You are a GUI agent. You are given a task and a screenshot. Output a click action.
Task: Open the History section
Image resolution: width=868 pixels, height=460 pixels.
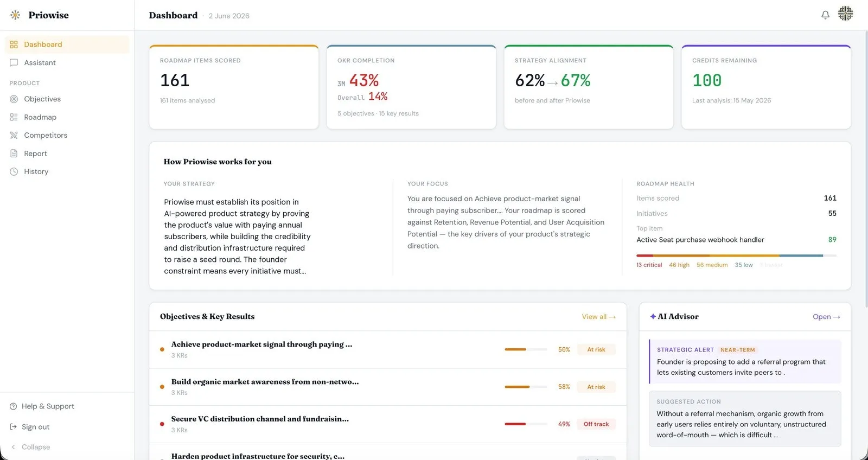coord(67,171)
